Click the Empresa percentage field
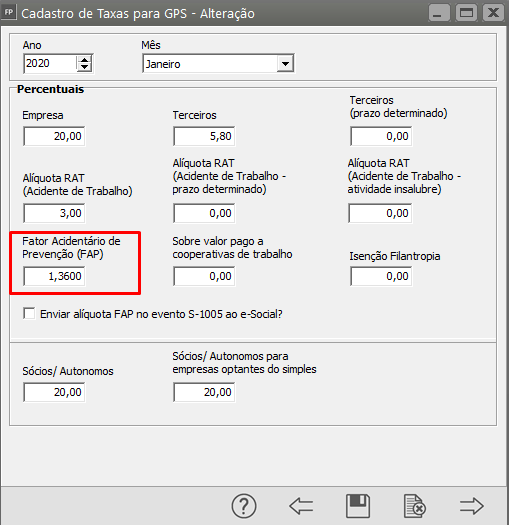The height and width of the screenshot is (525, 509). (54, 136)
